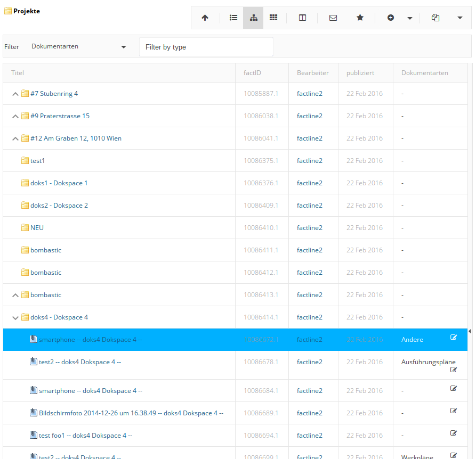Sort by the publiziert column header
This screenshot has height=459, width=476.
coord(360,73)
